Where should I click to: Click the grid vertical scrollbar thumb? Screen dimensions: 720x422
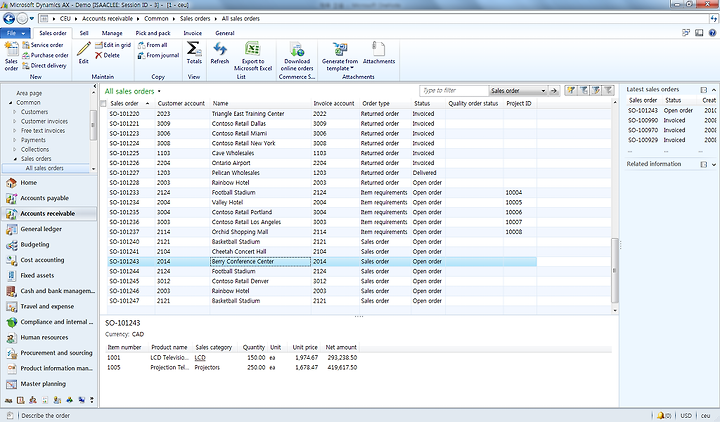pyautogui.click(x=615, y=270)
